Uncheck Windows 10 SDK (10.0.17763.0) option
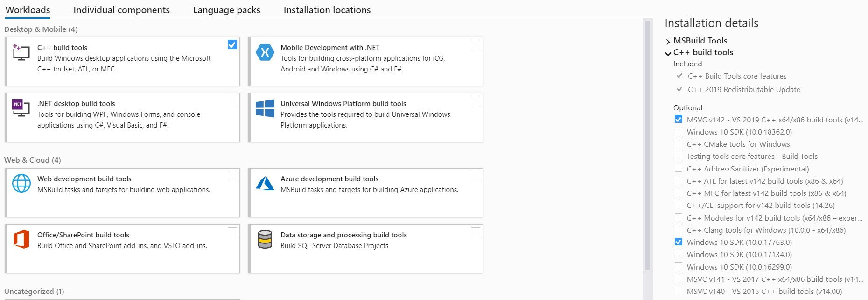The image size is (868, 300). [x=679, y=242]
